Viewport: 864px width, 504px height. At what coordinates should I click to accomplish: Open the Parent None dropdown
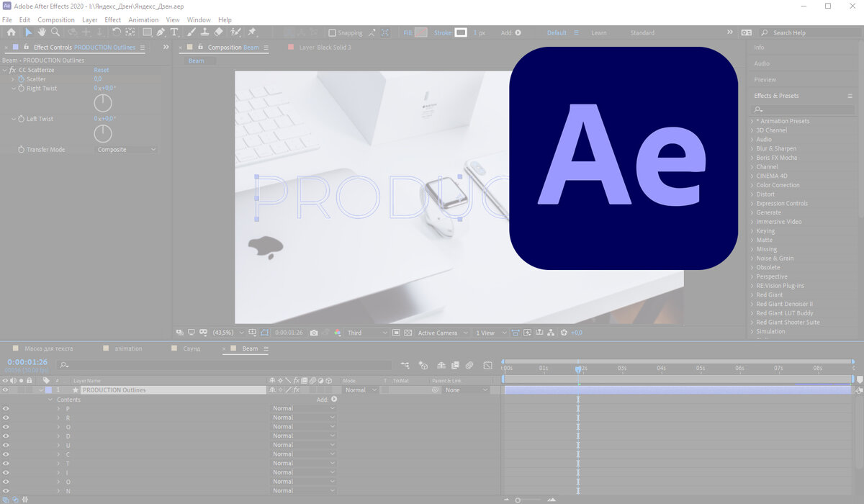[466, 390]
